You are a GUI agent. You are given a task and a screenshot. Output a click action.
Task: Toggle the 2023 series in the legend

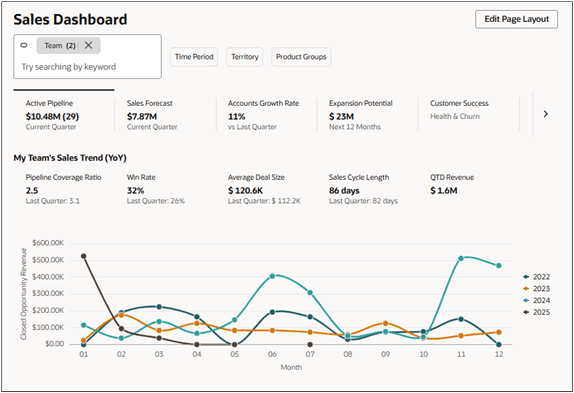coord(537,289)
